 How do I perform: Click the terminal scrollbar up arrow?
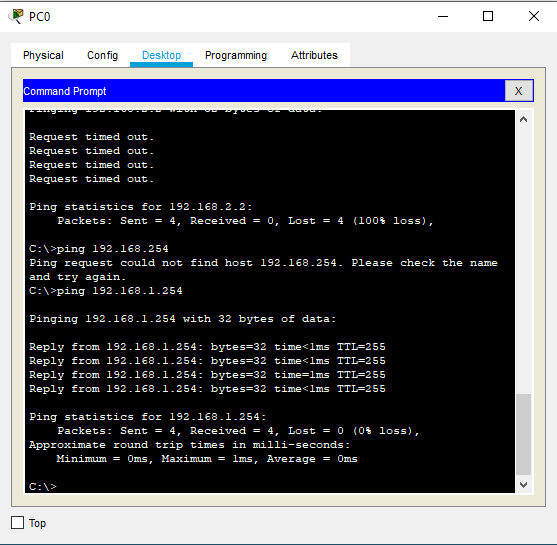click(x=523, y=120)
